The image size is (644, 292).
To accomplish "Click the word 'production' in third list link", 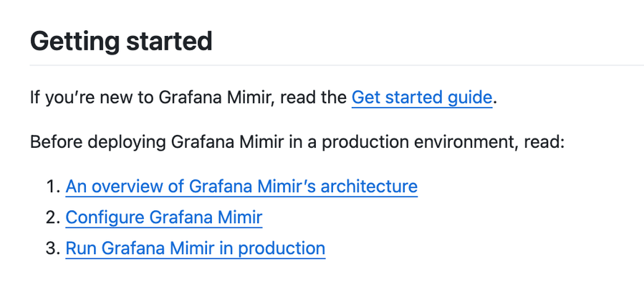I will [282, 248].
